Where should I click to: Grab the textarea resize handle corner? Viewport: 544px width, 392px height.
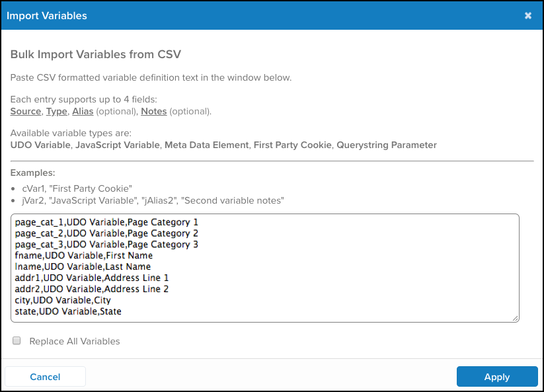516,319
